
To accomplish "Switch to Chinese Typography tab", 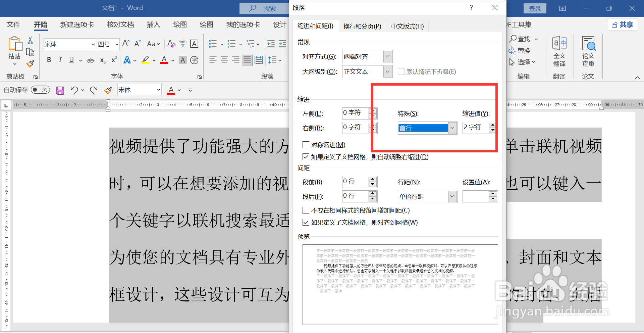I will coord(407,26).
